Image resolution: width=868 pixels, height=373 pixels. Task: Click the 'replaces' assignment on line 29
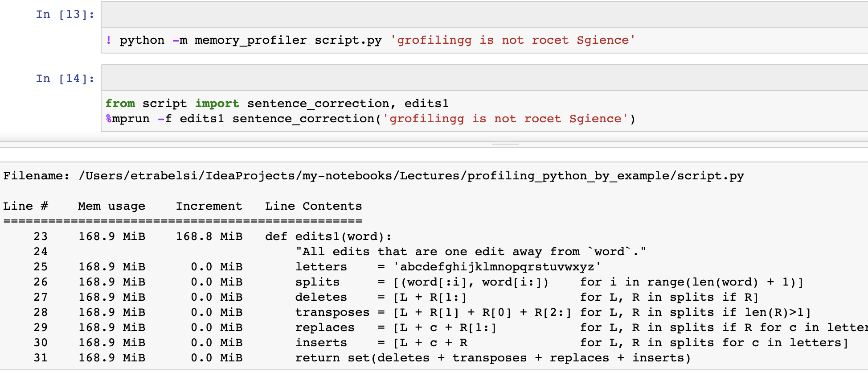coord(581,327)
